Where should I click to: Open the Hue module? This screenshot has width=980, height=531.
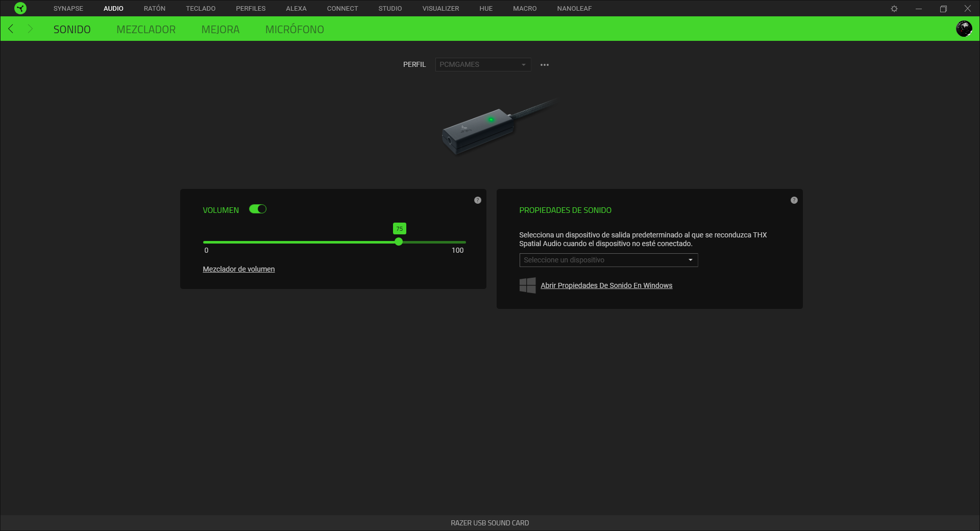tap(486, 9)
